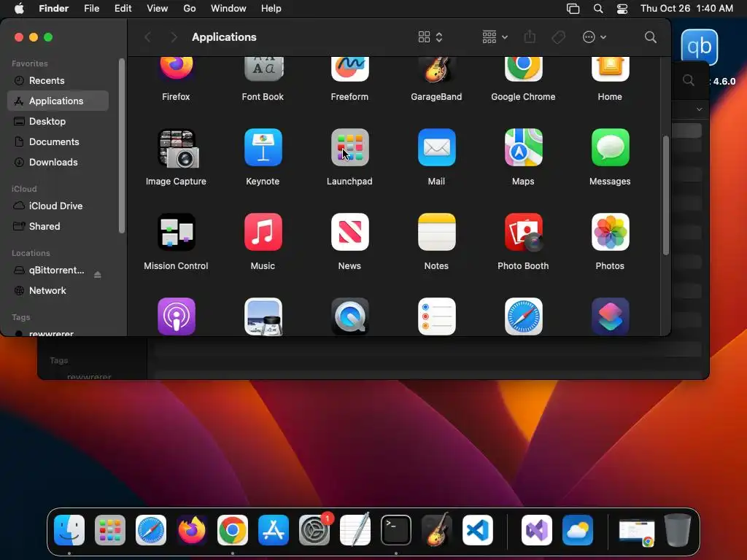Screen dimensions: 747x560
Task: Click the Finder window search icon
Action: (x=650, y=37)
